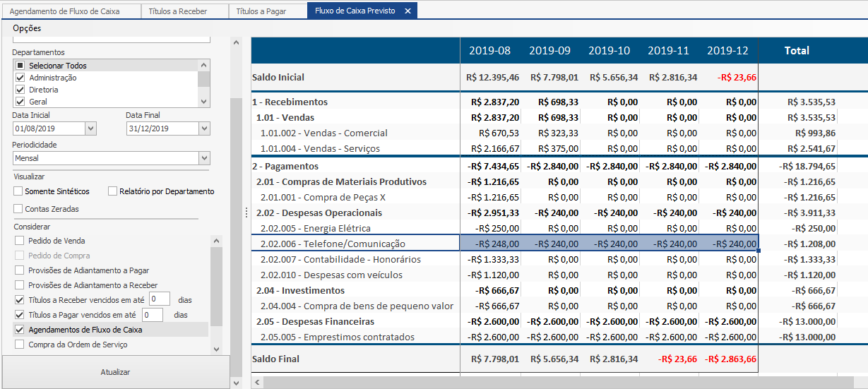Click the Considerar list scroll-up arrow
Screen dimensions: 868x389
point(216,241)
